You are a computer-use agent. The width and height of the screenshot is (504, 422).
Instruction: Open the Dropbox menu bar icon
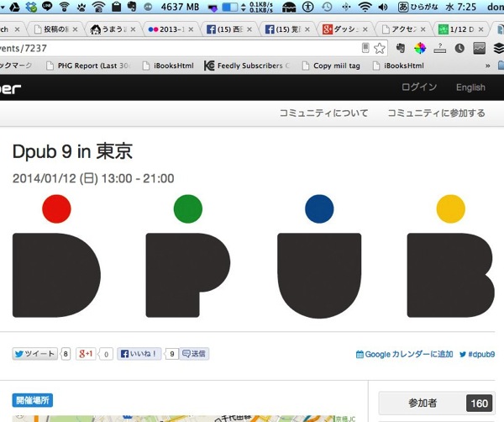(32, 7)
